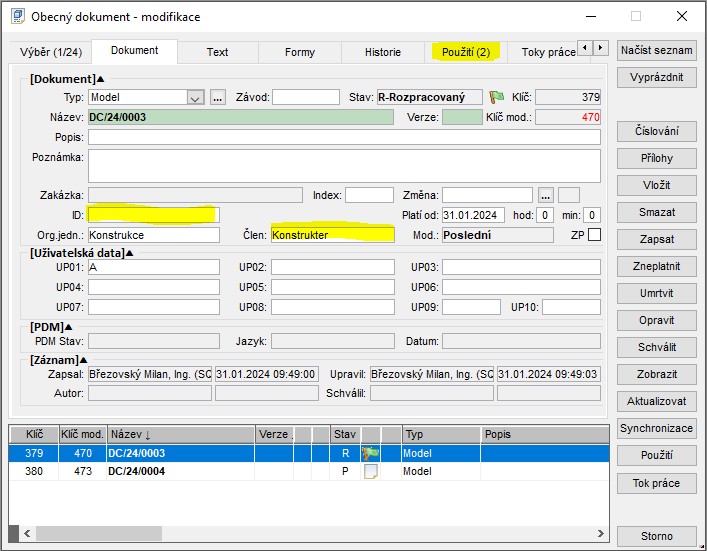Viewport: 707px width, 551px height.
Task: Click into the Verze field
Action: [462, 117]
